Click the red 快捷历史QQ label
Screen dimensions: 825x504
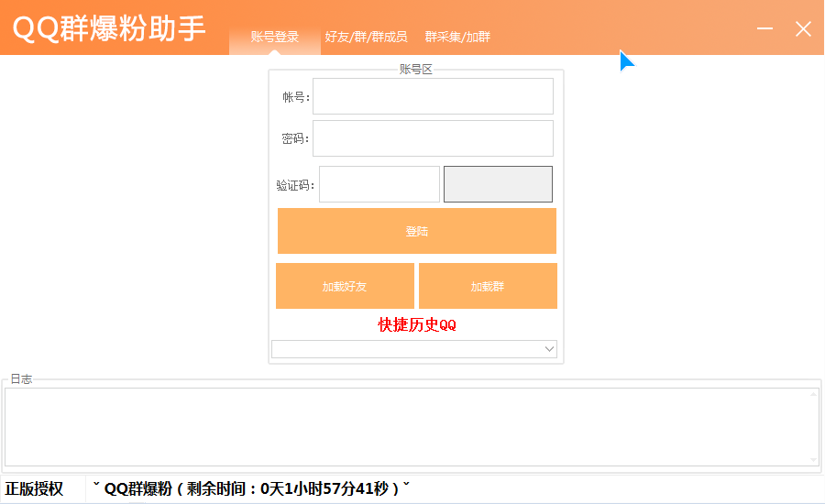click(417, 325)
